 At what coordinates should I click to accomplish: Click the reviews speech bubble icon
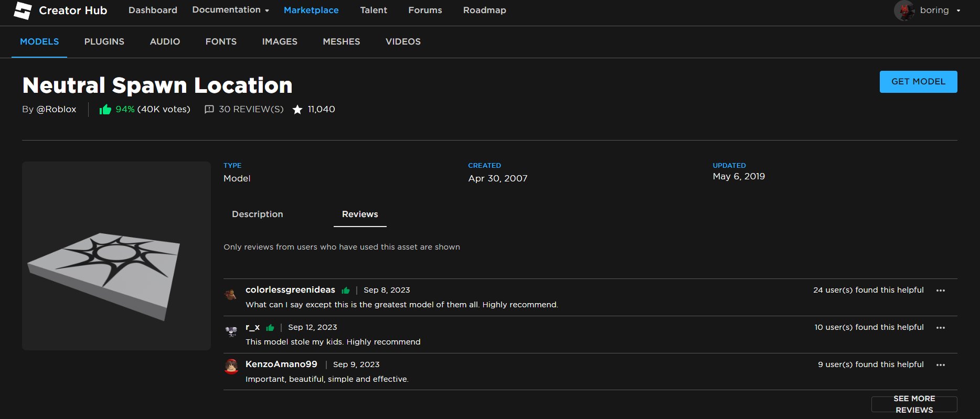pos(209,109)
